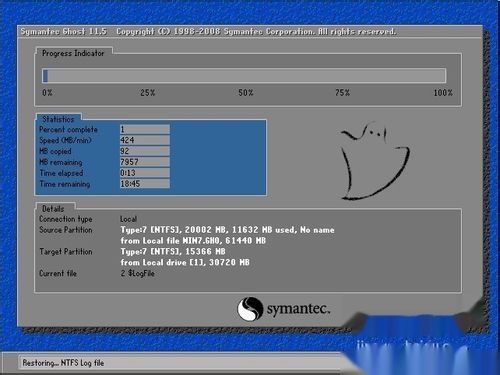
Task: Click the 100% progress scale label
Action: coord(443,93)
